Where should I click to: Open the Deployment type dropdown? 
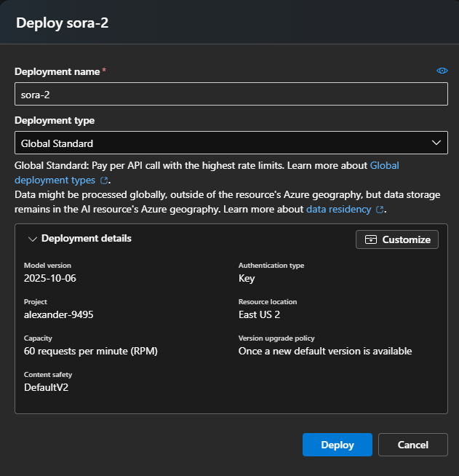pyautogui.click(x=231, y=143)
